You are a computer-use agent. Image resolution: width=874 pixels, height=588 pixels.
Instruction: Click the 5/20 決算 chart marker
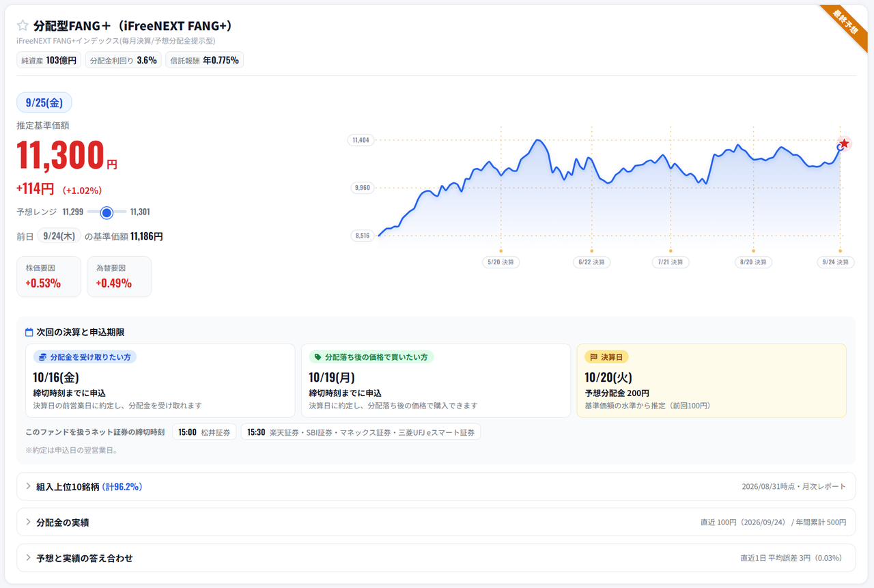click(501, 262)
